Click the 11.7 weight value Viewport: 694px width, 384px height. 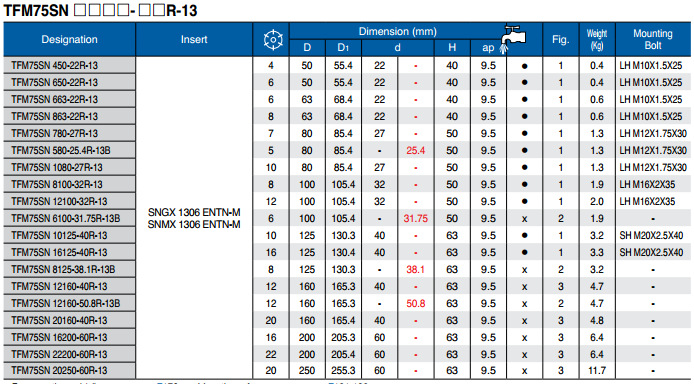click(597, 371)
